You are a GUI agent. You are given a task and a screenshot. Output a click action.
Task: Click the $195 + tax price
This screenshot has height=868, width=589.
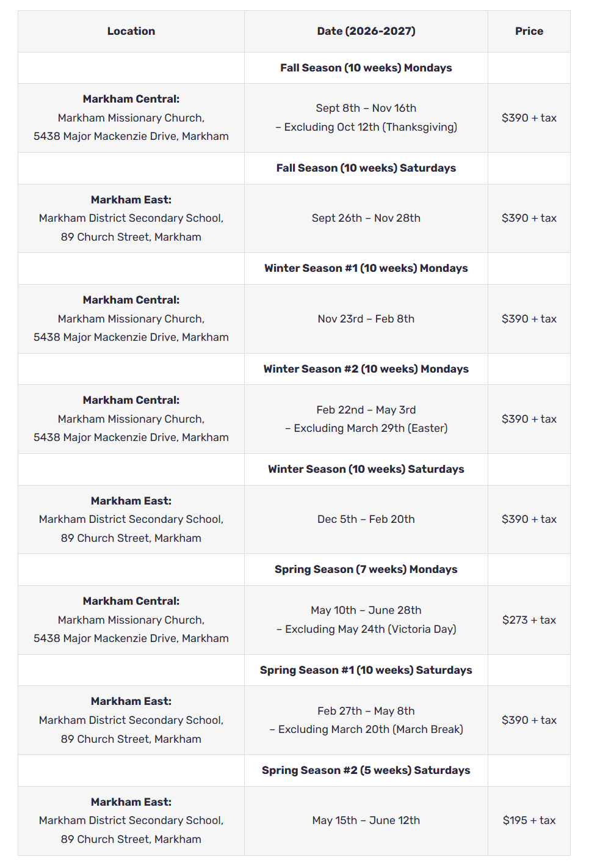(529, 820)
